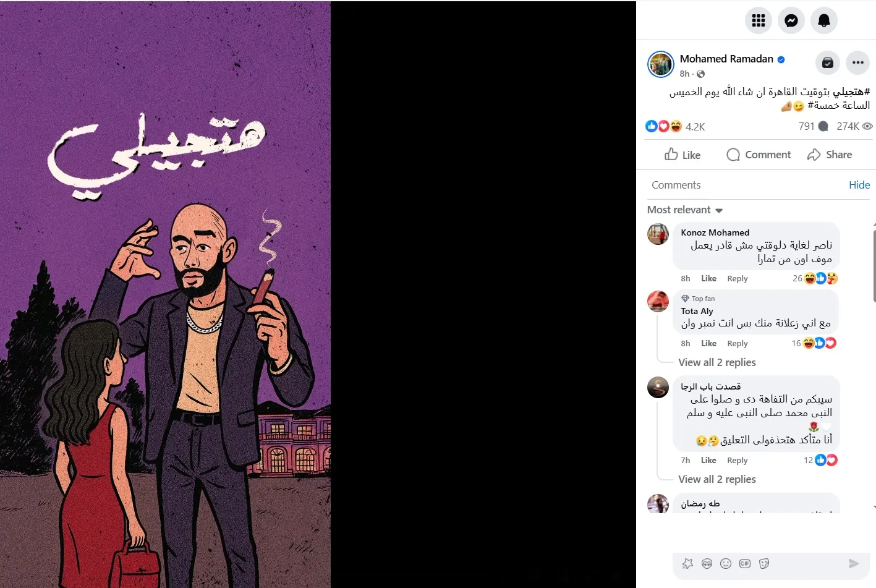Open the notifications bell
This screenshot has width=876, height=588.
pos(824,20)
